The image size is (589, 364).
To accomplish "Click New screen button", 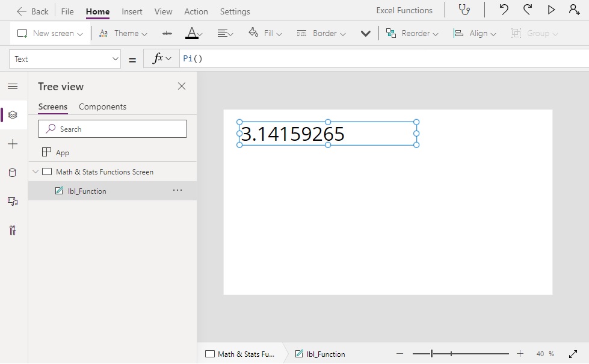I will 50,34.
